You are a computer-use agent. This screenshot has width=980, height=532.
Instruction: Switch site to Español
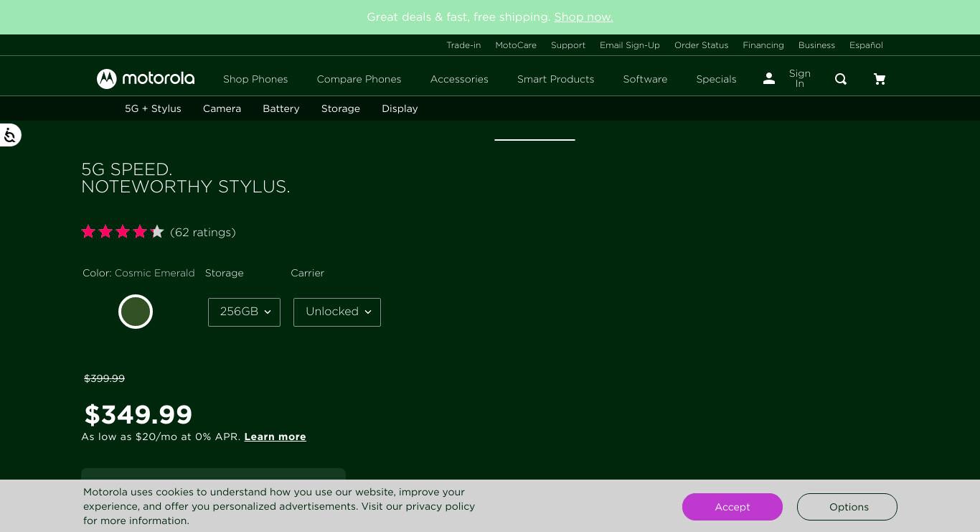point(866,45)
